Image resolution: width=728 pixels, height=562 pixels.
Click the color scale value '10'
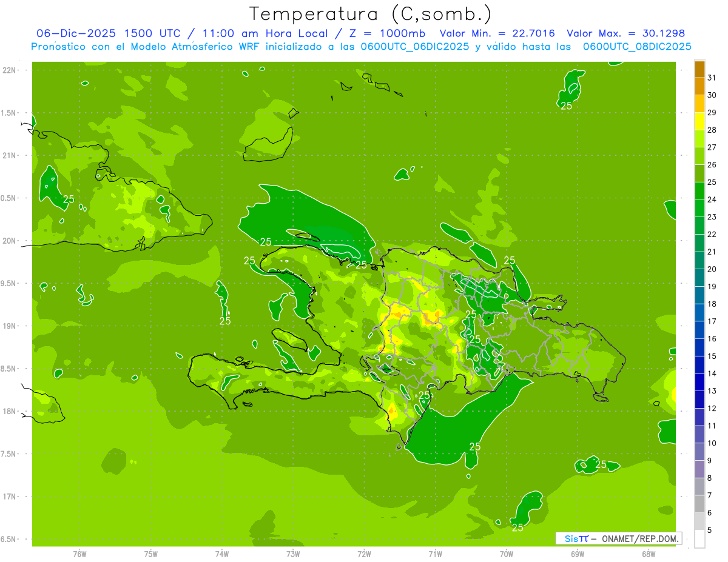[x=712, y=443]
